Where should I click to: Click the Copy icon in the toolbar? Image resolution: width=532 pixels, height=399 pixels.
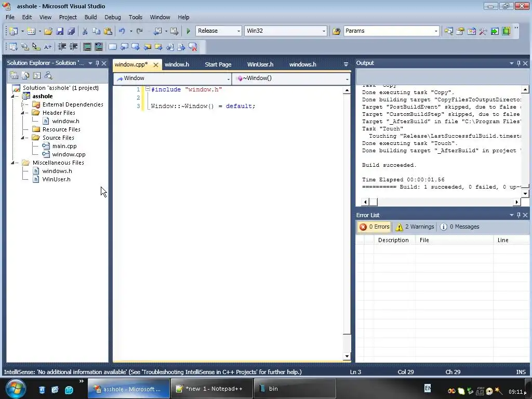coord(96,31)
